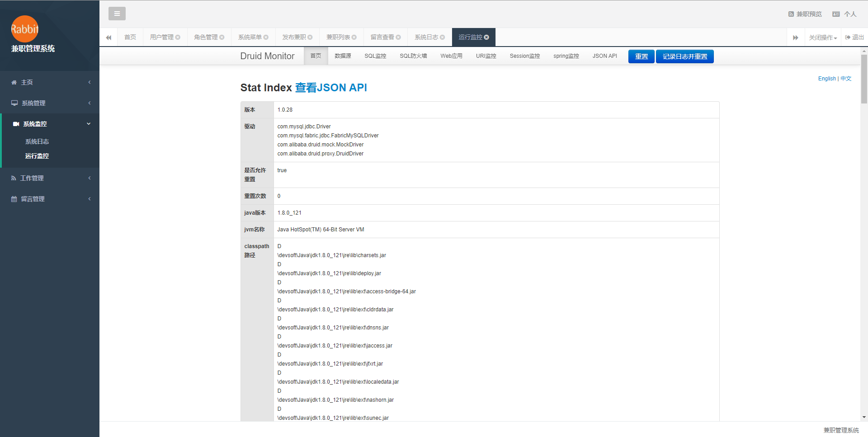868x437 pixels.
Task: Open the 关闭操作 dropdown
Action: [x=823, y=38]
